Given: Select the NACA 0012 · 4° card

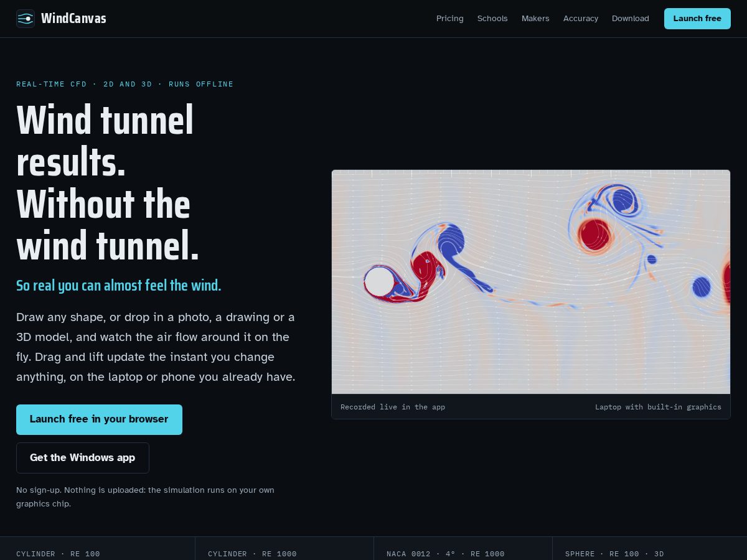Looking at the screenshot, I should pyautogui.click(x=463, y=549).
